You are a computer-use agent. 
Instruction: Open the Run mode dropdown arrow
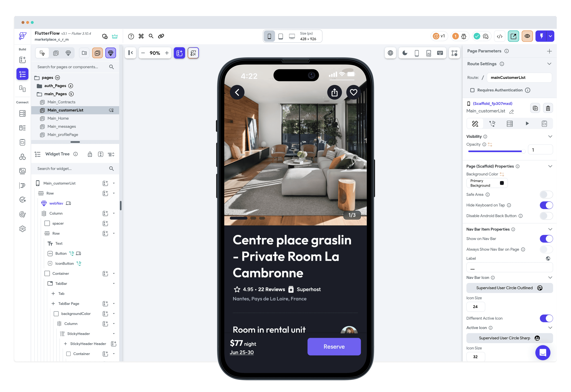[x=550, y=36]
